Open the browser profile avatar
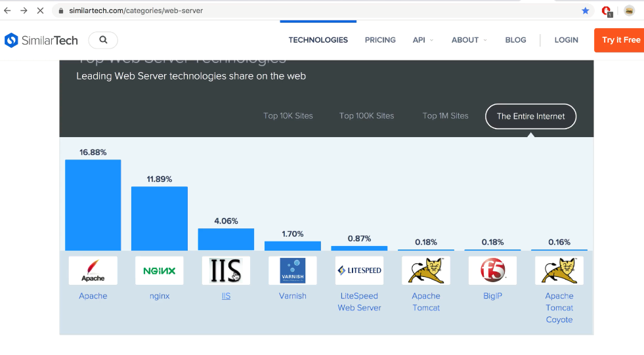 click(629, 10)
